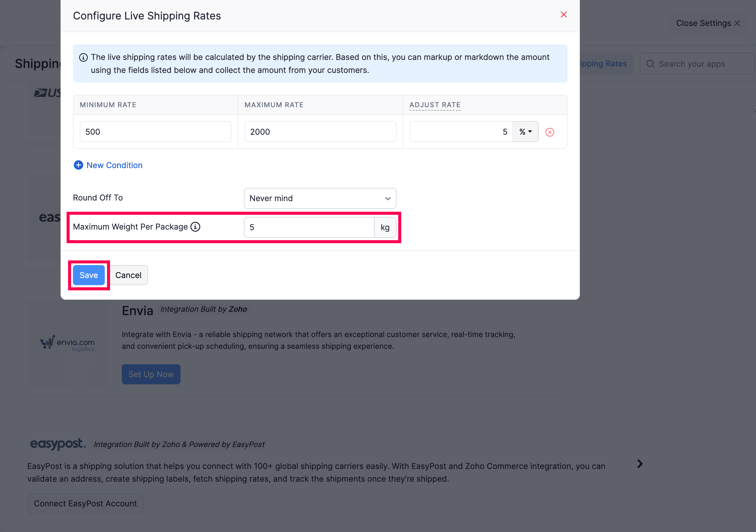The height and width of the screenshot is (532, 756).
Task: Click the X icon on Close Settings
Action: tap(737, 23)
